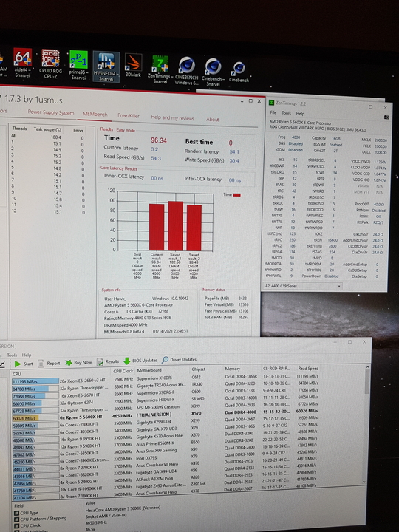Viewport: 399px width, 532px height.
Task: Open the 3DMark desktop shortcut
Action: [x=133, y=66]
